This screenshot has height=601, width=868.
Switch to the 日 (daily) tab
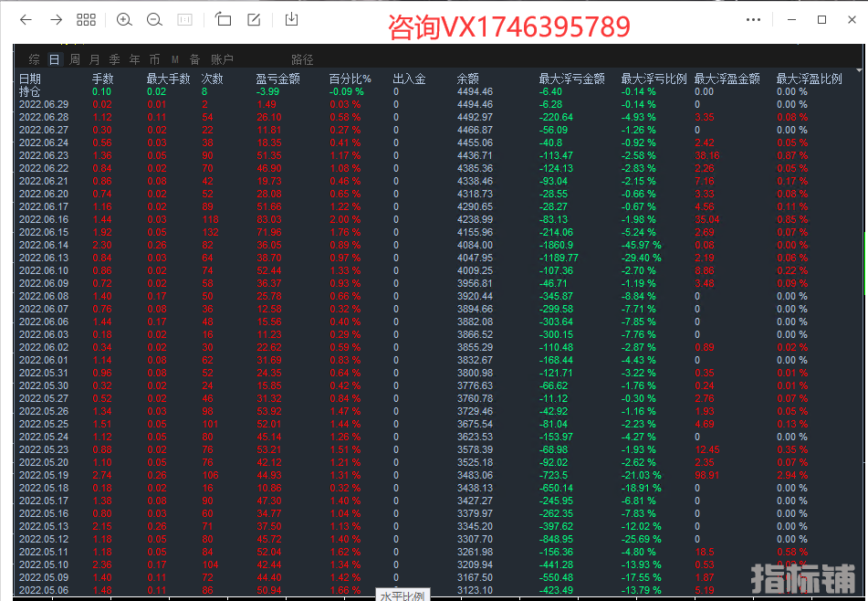click(55, 59)
